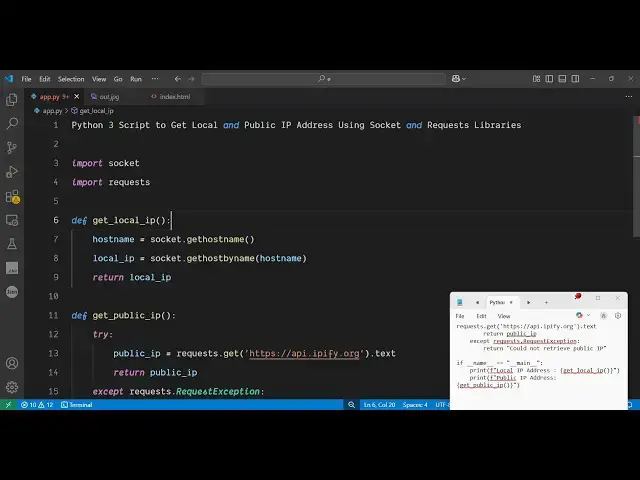Open the View menu in VS Code
The image size is (640, 480).
[99, 79]
